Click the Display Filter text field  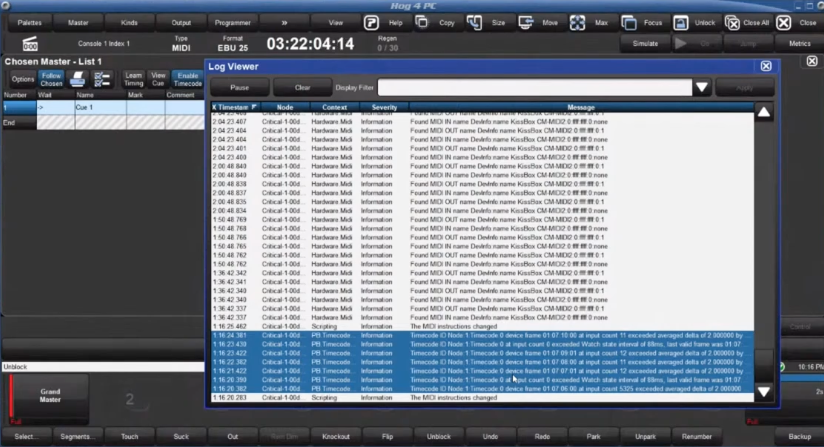pyautogui.click(x=533, y=88)
